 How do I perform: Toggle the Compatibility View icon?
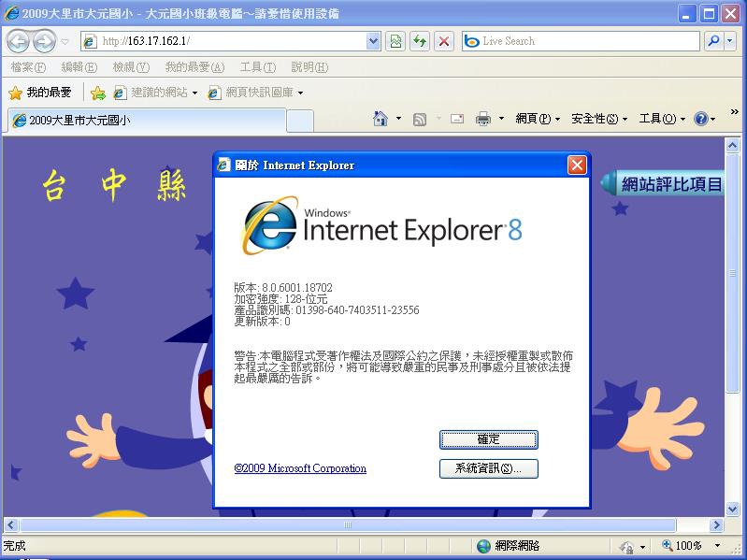(395, 41)
